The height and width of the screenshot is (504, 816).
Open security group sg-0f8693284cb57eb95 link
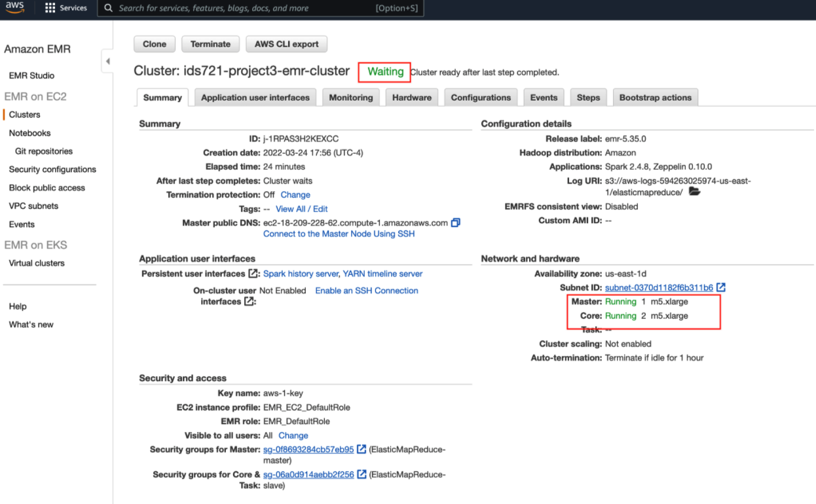click(x=308, y=450)
